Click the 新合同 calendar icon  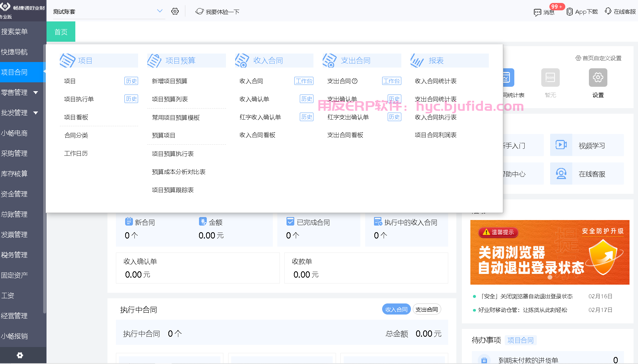click(129, 222)
